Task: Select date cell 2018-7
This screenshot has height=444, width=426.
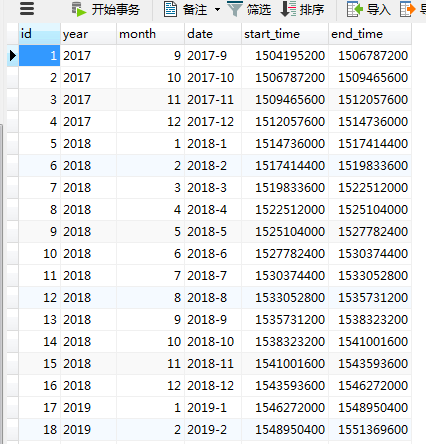Action: click(x=213, y=276)
